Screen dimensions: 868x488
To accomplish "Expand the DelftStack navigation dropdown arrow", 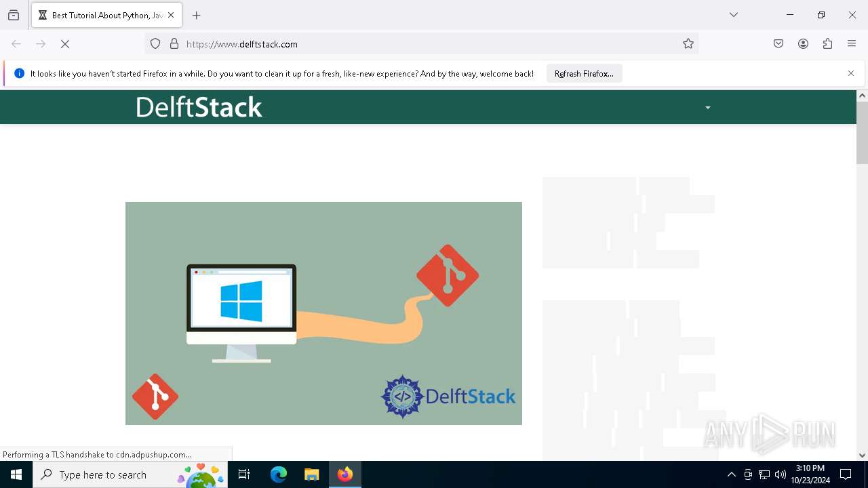I will click(707, 108).
